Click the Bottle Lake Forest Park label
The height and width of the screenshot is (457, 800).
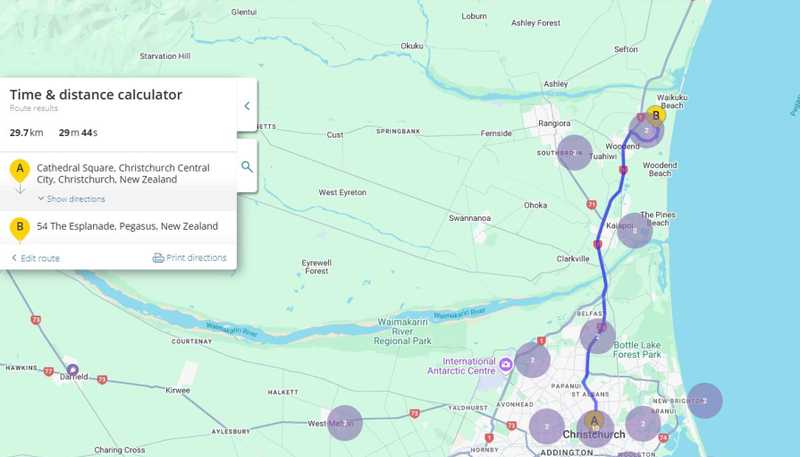click(x=637, y=349)
